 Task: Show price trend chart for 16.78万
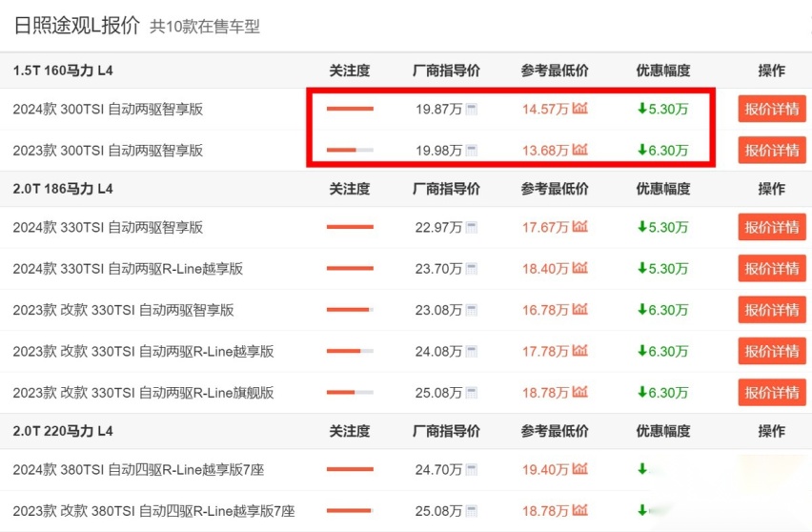click(580, 309)
